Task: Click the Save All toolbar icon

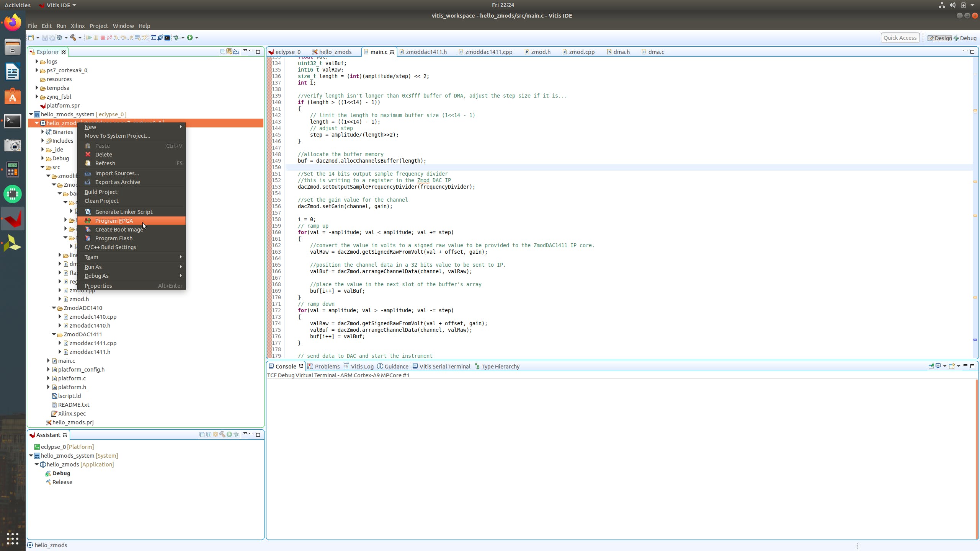Action: [x=52, y=37]
